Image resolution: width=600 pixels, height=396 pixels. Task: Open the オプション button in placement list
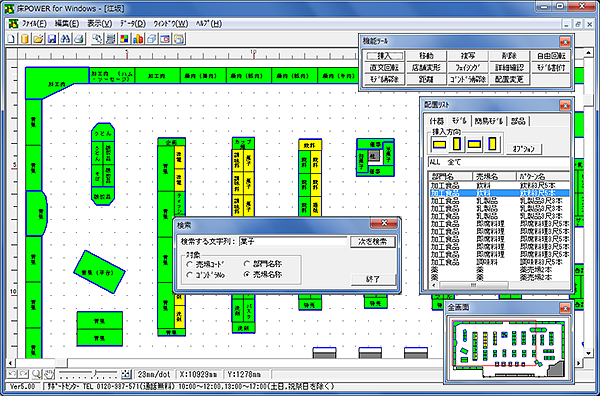[525, 149]
